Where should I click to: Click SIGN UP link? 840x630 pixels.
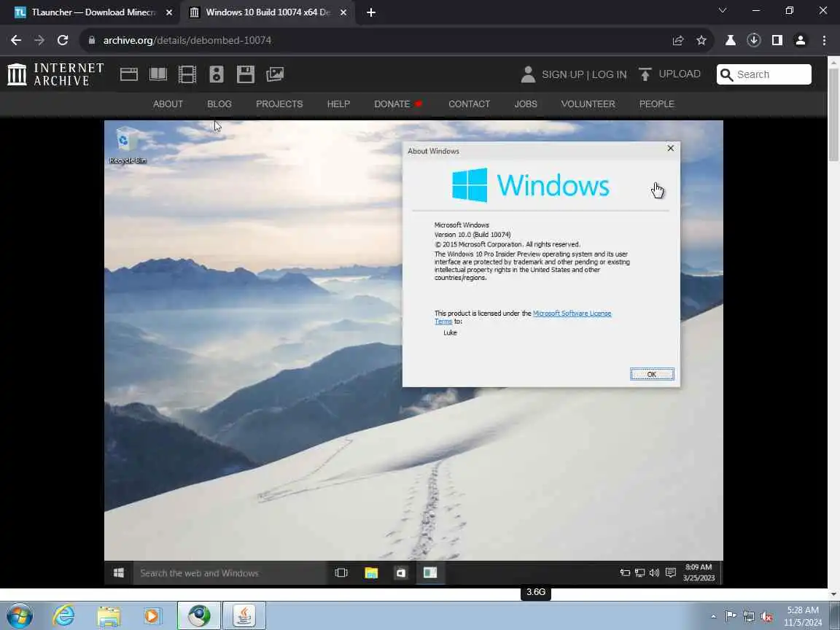[562, 74]
